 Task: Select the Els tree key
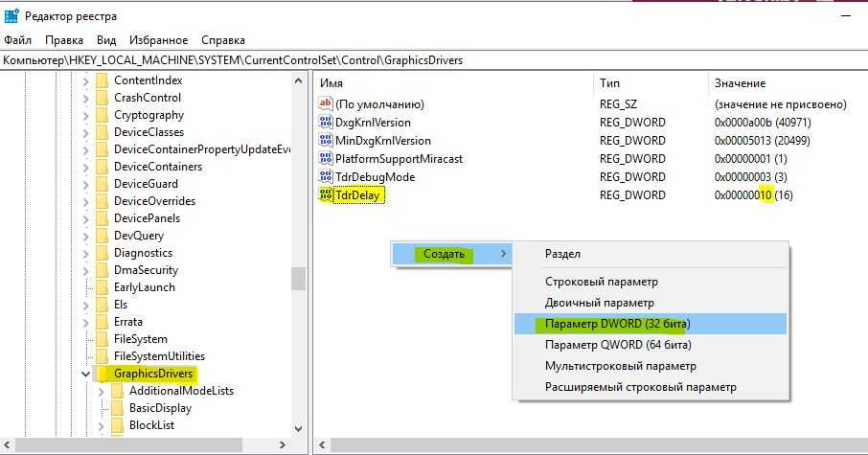tap(121, 305)
